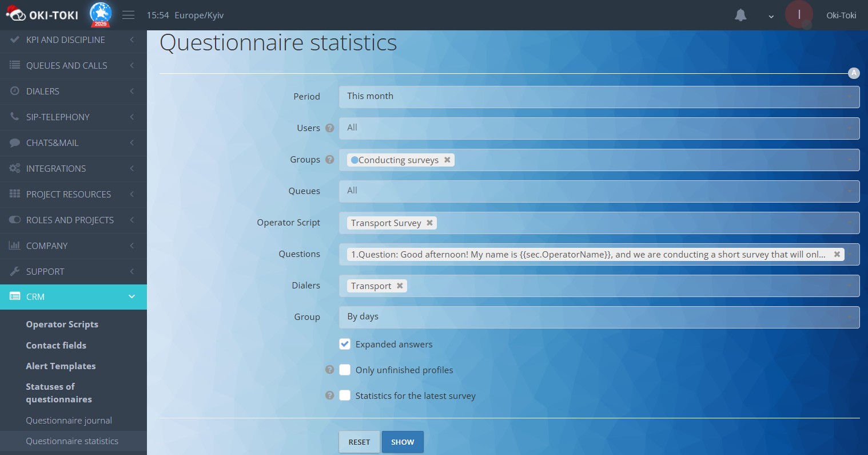Image resolution: width=868 pixels, height=455 pixels.
Task: Open the Questionnaire journal menu entry
Action: pyautogui.click(x=69, y=420)
